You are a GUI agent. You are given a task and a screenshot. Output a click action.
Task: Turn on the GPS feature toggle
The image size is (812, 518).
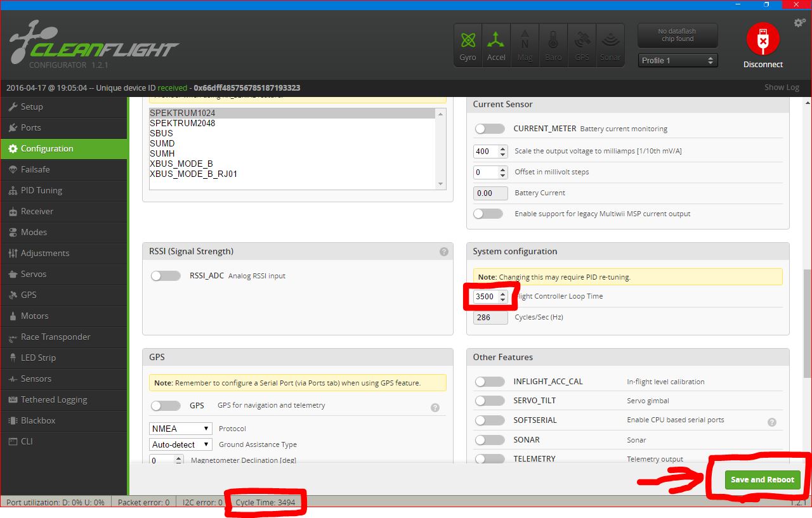[166, 405]
